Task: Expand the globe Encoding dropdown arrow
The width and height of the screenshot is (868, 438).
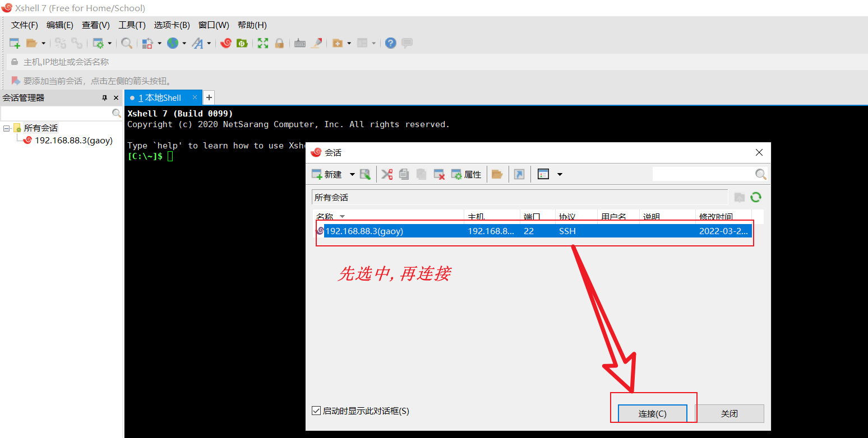Action: [184, 43]
